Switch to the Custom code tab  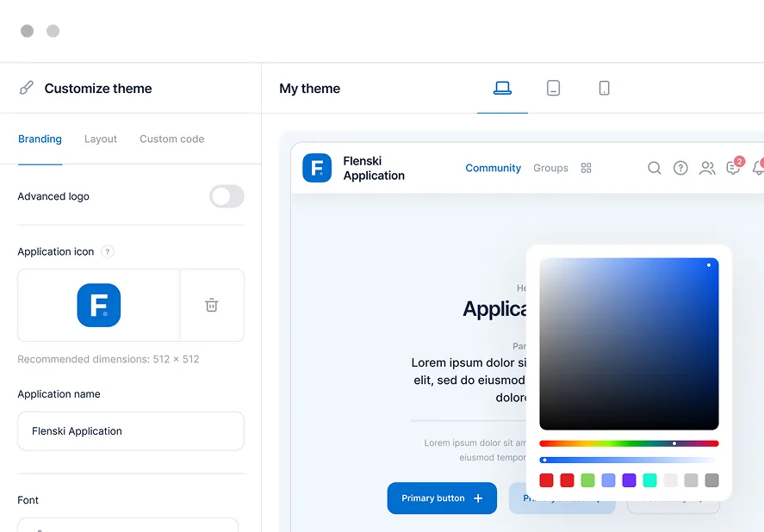point(172,139)
